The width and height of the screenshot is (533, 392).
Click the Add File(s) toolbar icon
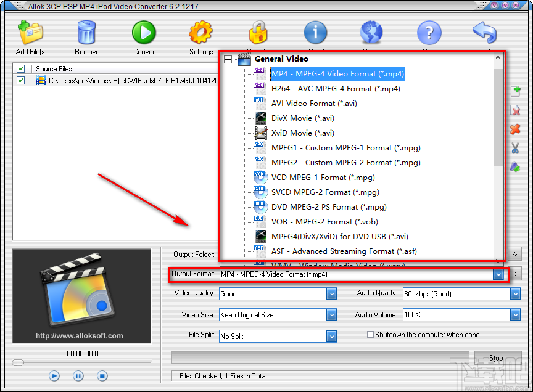[30, 33]
